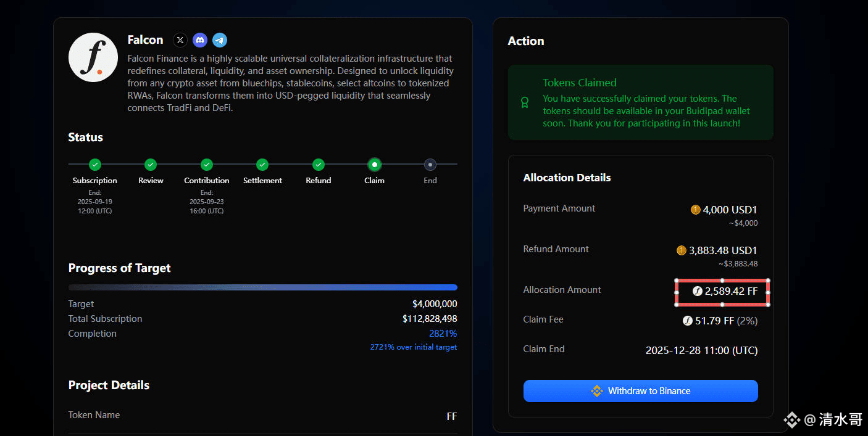Click the FF token icon in Allocation Amount
This screenshot has height=436, width=868.
698,291
